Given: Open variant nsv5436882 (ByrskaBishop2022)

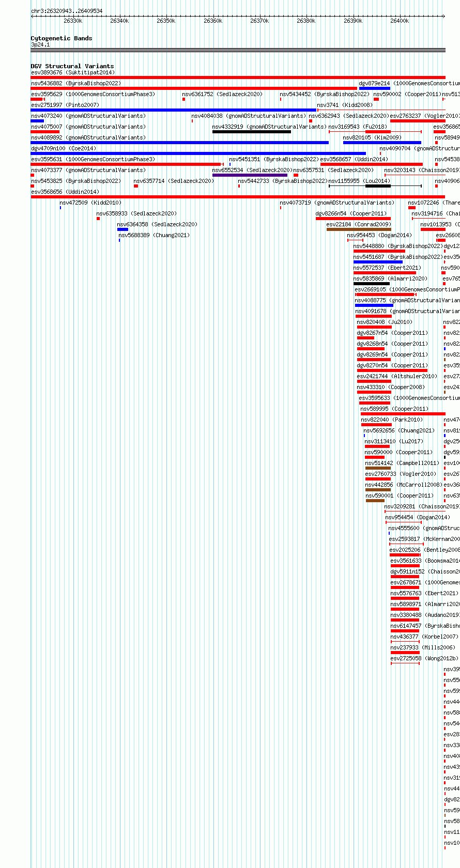Looking at the screenshot, I should tap(76, 84).
